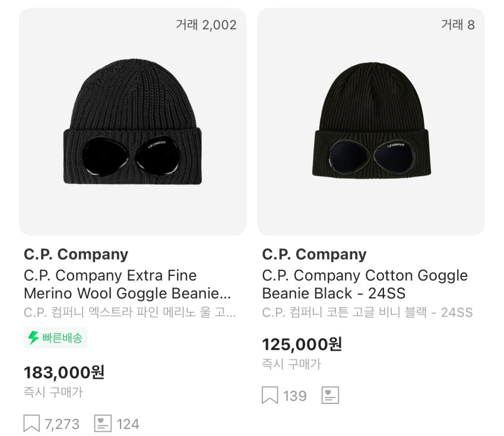504x436 pixels.
Task: Open C.P. Company brand above Cotton beanie
Action: tap(314, 254)
